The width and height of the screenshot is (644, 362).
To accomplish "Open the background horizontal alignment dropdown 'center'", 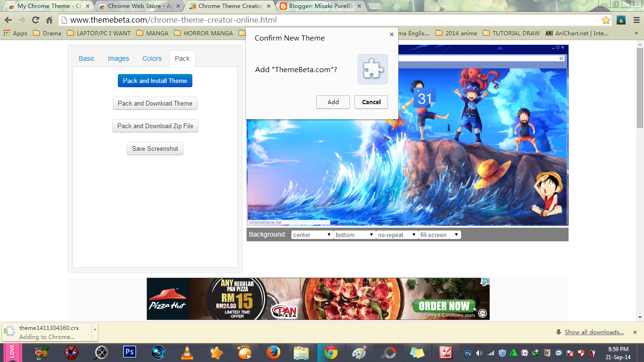I will (312, 235).
